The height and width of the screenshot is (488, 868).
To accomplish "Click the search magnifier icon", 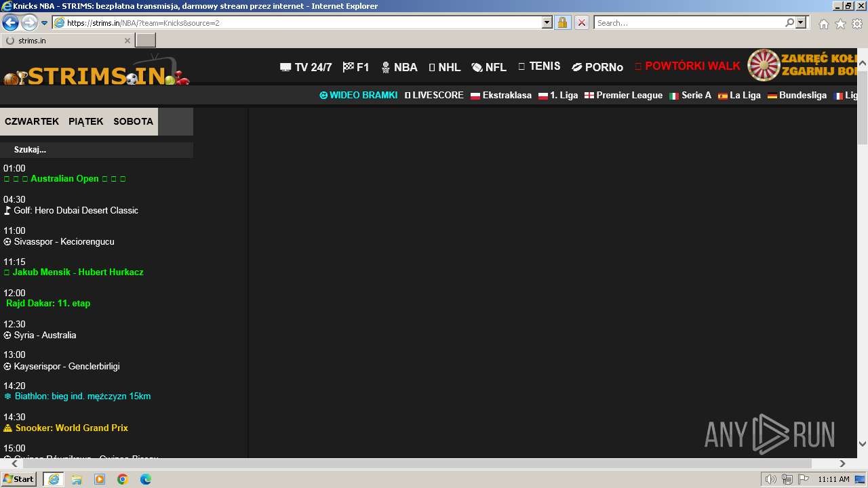I will point(789,22).
